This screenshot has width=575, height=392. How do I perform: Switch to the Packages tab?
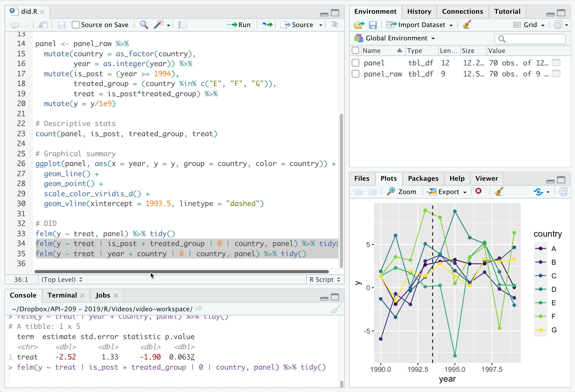[423, 179]
